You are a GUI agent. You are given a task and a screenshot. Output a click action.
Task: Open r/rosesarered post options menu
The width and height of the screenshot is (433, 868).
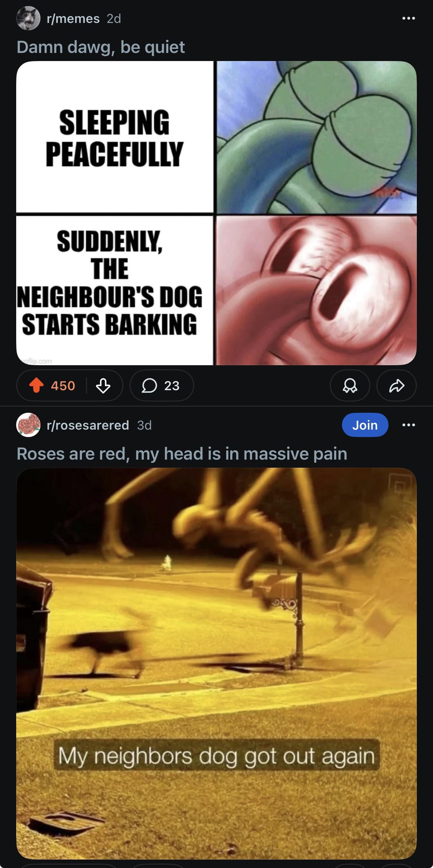409,425
